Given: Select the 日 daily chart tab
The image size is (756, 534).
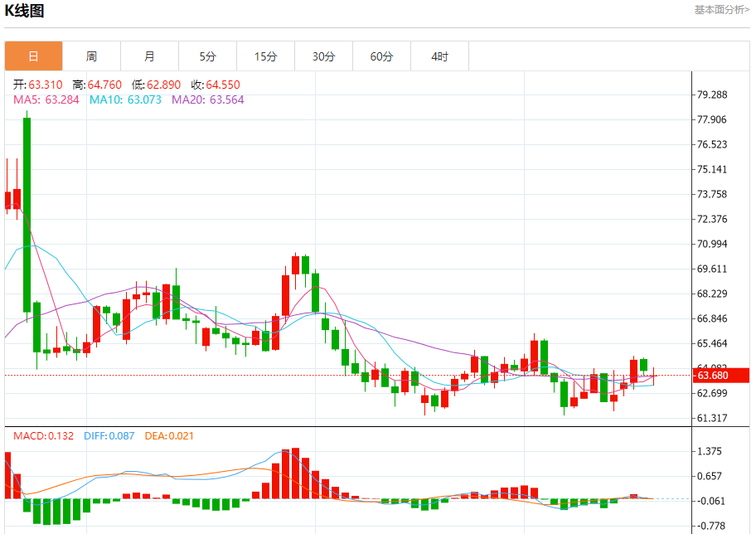Looking at the screenshot, I should point(34,56).
